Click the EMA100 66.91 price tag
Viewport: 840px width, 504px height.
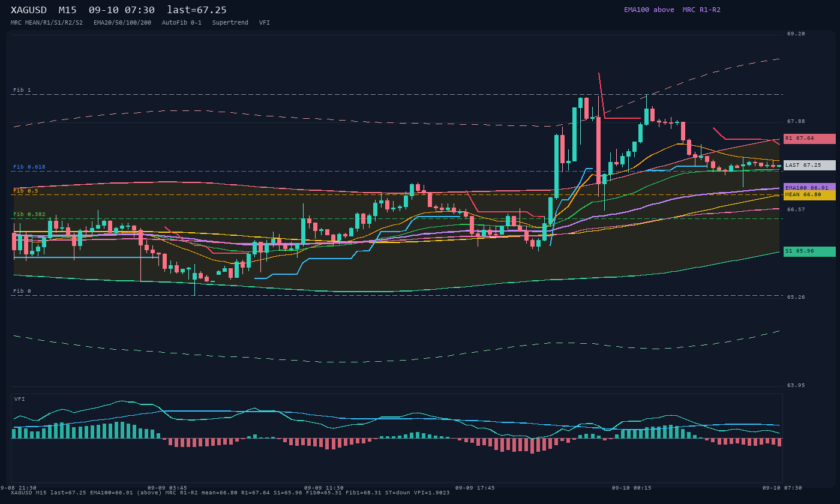tap(809, 187)
